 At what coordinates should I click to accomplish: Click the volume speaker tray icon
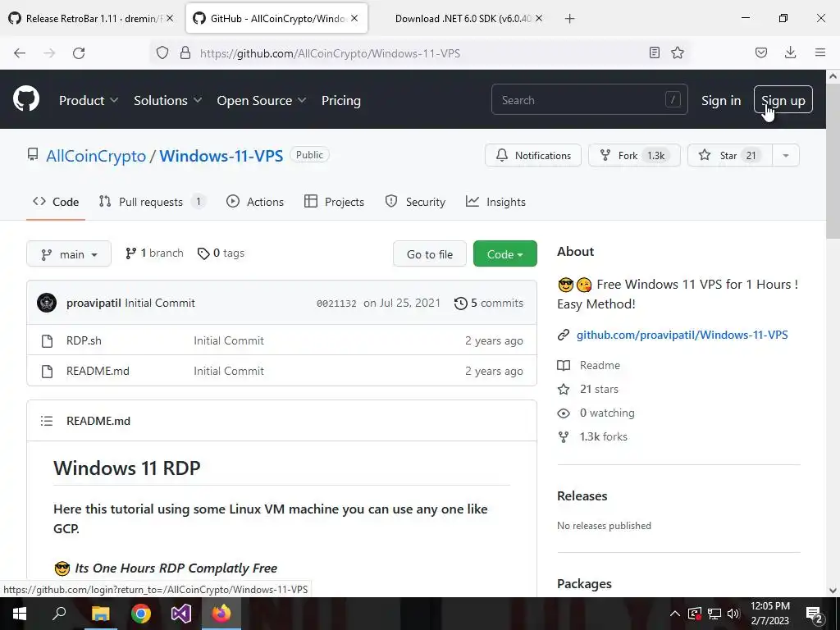coord(733,614)
